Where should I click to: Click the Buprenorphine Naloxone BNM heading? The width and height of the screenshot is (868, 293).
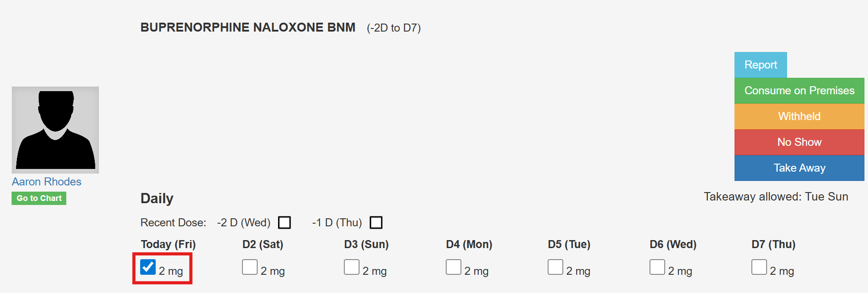tap(248, 28)
